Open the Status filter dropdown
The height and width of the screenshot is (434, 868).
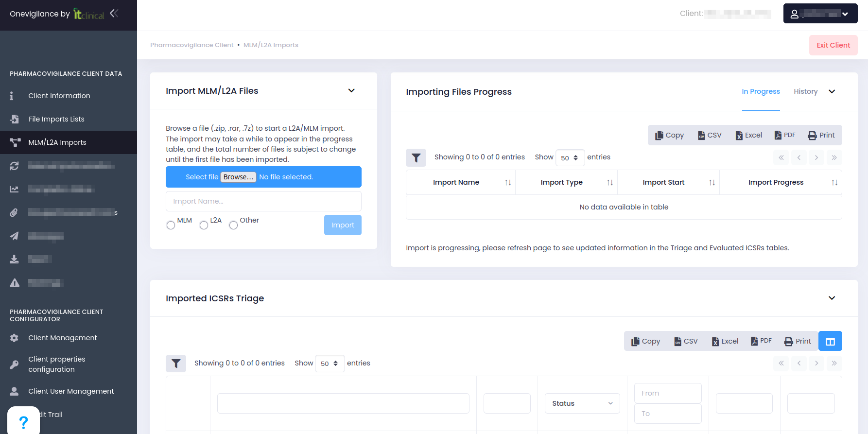pos(582,403)
